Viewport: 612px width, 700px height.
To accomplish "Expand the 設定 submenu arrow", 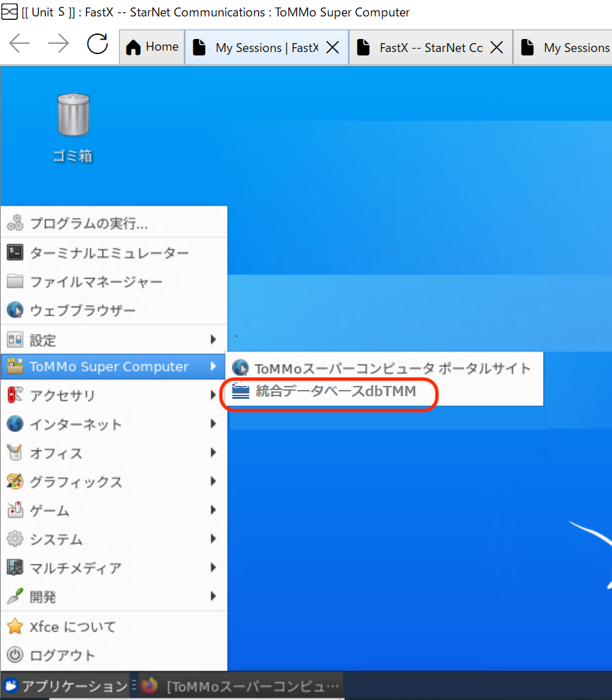I will point(213,339).
